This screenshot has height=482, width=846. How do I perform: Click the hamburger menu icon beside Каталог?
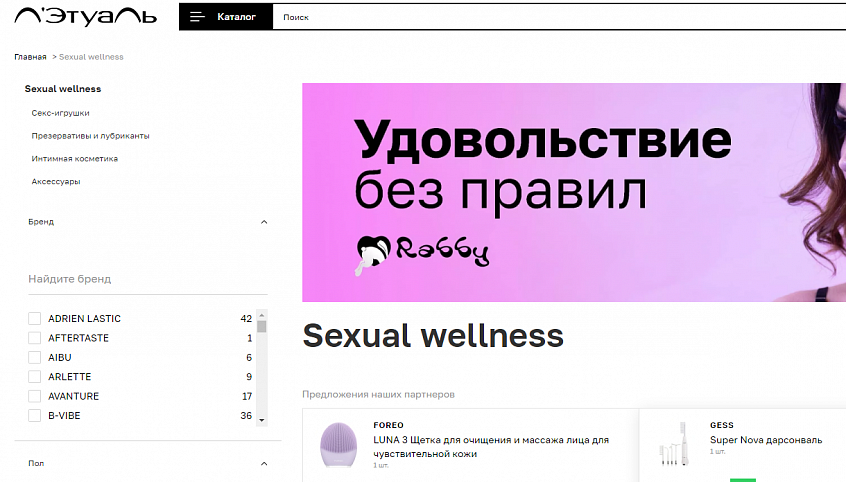(x=197, y=17)
